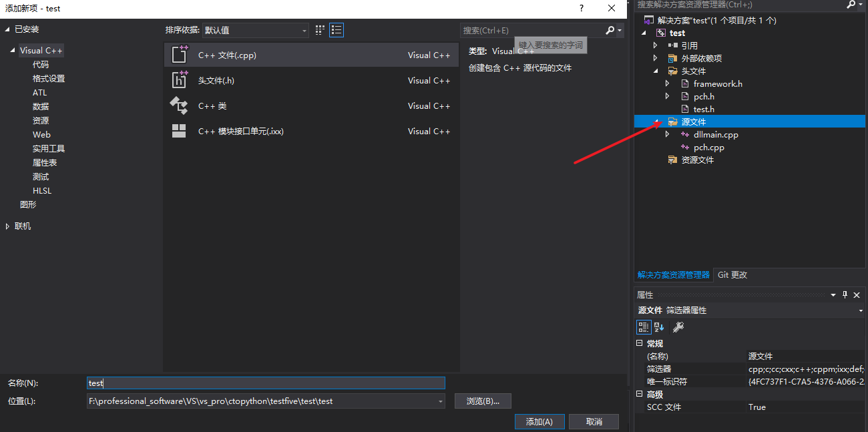This screenshot has width=868, height=432.
Task: Click the 添加(A) button
Action: (x=539, y=421)
